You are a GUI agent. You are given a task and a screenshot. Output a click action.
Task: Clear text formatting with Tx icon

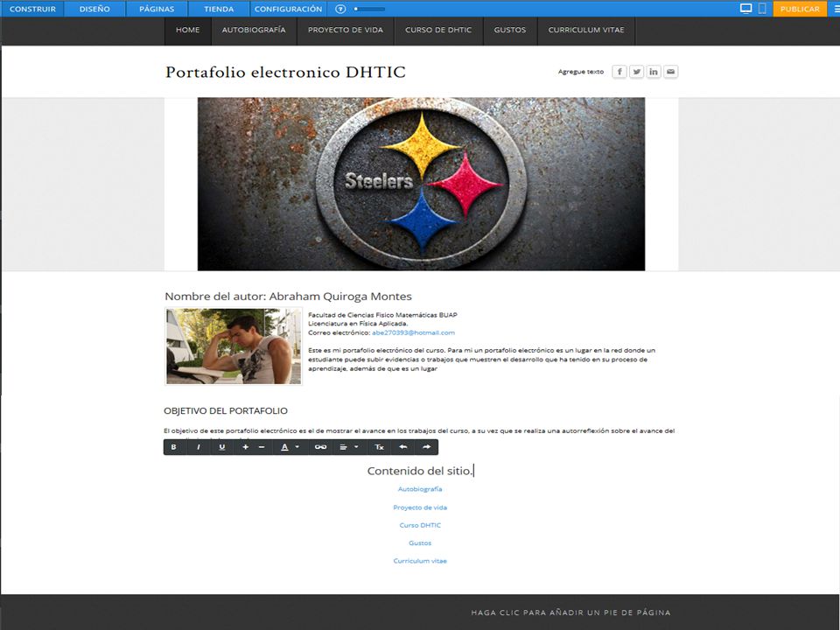coord(379,447)
